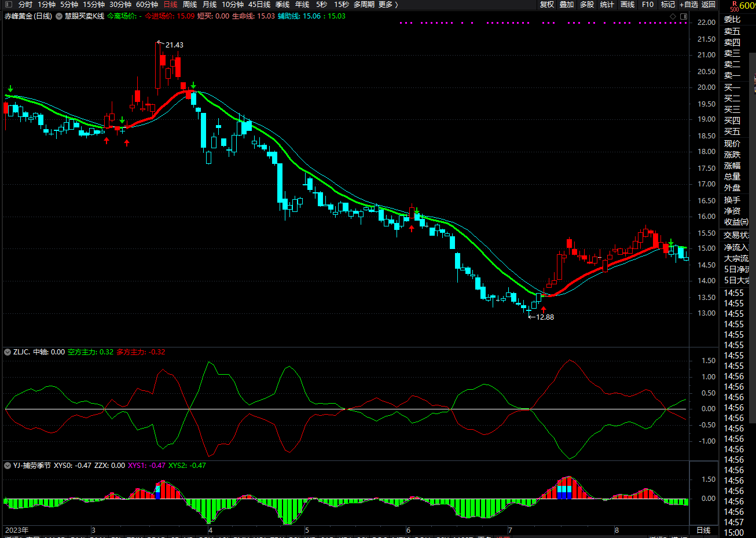Click the 12.88 low price marker
756x538 pixels.
click(x=545, y=317)
